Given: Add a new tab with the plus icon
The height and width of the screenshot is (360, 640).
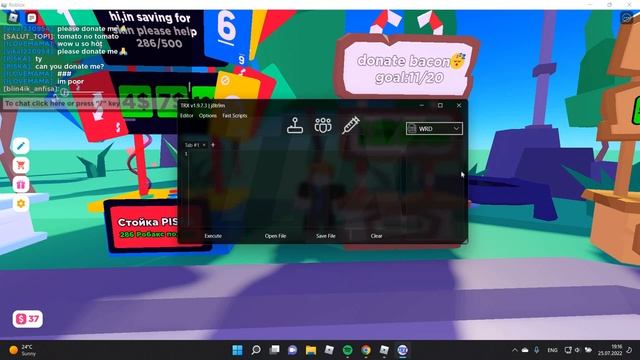Looking at the screenshot, I should [x=213, y=145].
